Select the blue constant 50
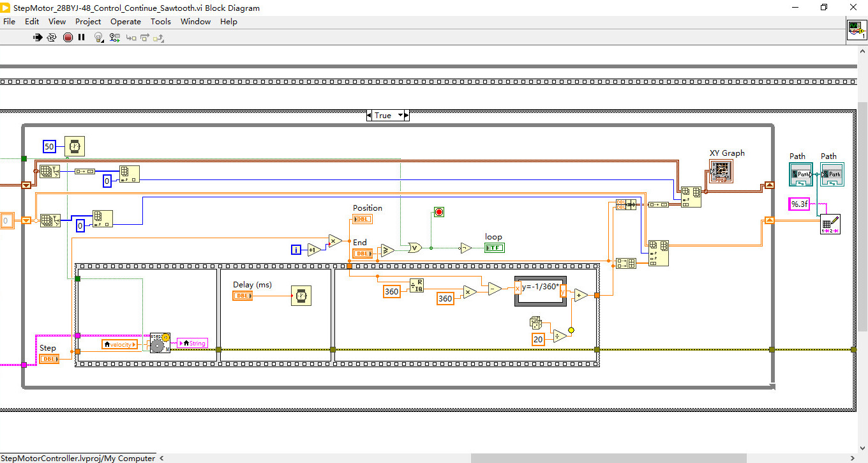This screenshot has width=868, height=463. click(x=50, y=146)
